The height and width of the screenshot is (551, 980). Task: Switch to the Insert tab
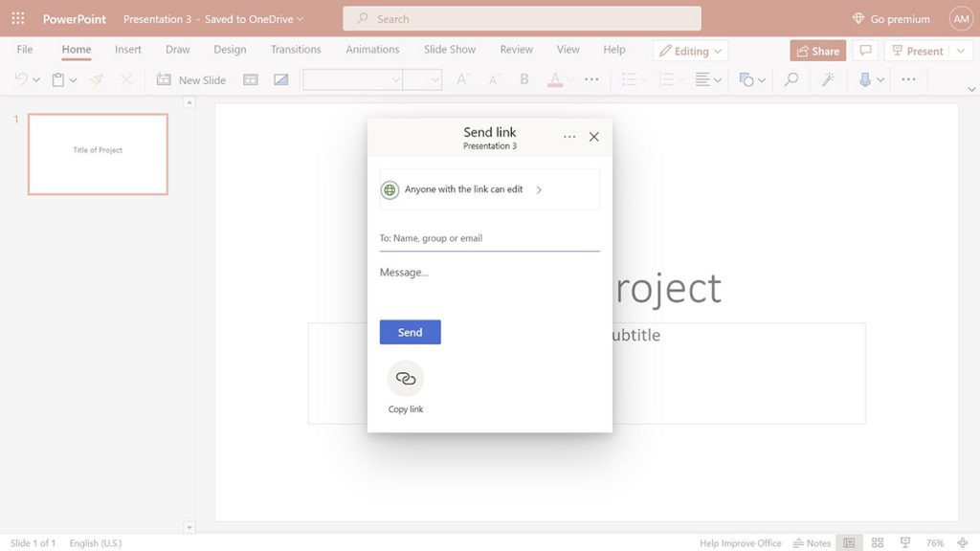tap(127, 50)
